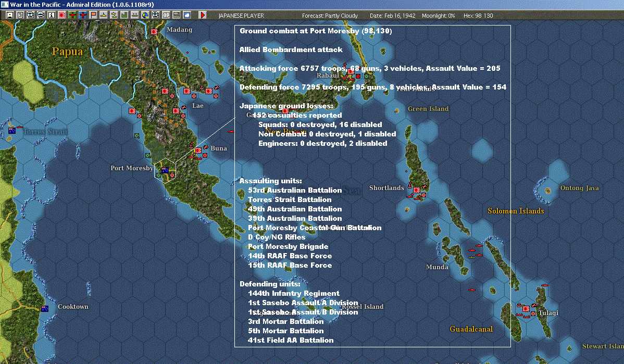Select the Japanese flag at Shortlands
Screen dimensions: 624x364
click(x=417, y=190)
